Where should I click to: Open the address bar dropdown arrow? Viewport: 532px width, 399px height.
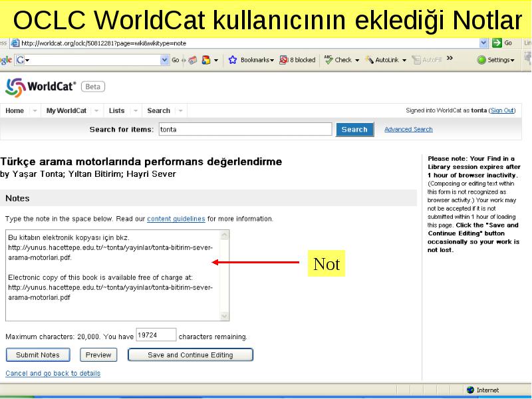click(x=484, y=43)
